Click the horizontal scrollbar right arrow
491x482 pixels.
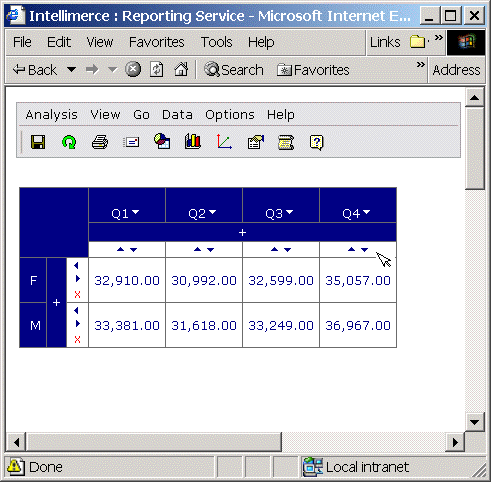tap(455, 442)
